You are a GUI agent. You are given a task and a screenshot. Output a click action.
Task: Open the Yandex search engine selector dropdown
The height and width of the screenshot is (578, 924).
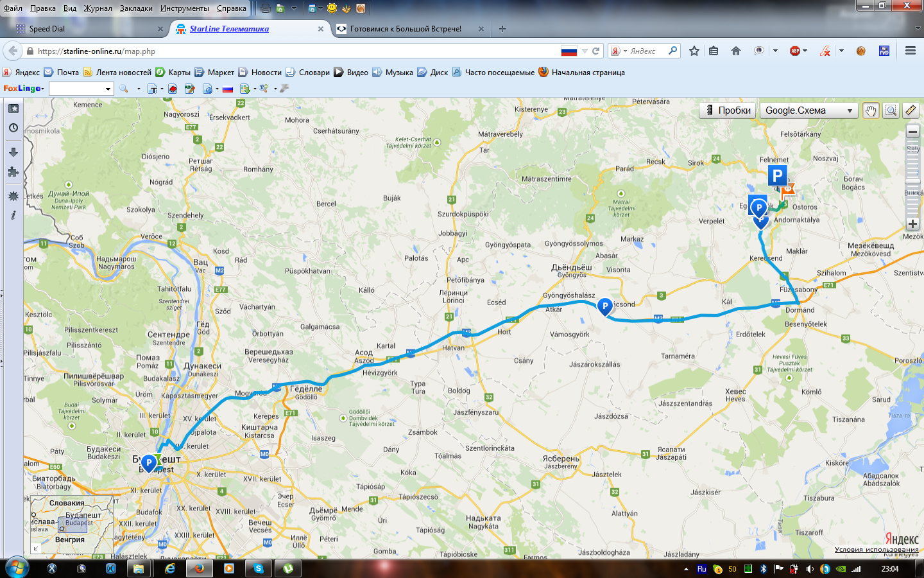coord(618,51)
